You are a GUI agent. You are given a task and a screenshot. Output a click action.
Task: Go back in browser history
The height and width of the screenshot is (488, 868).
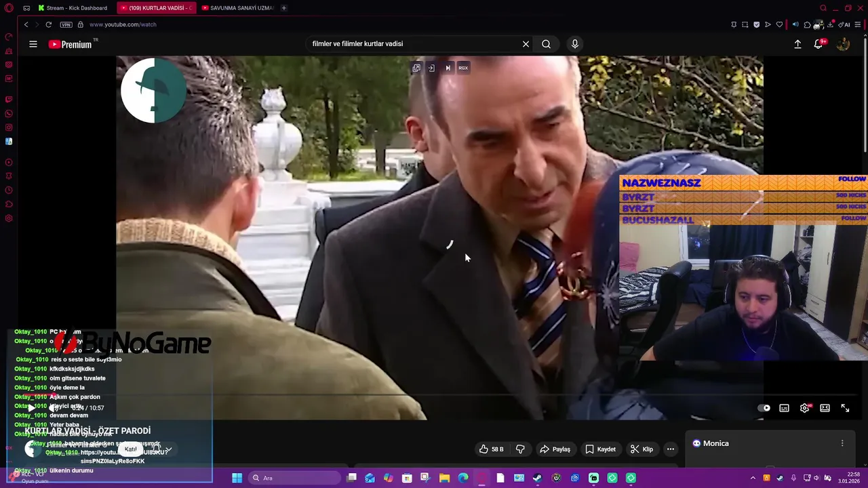pos(26,24)
